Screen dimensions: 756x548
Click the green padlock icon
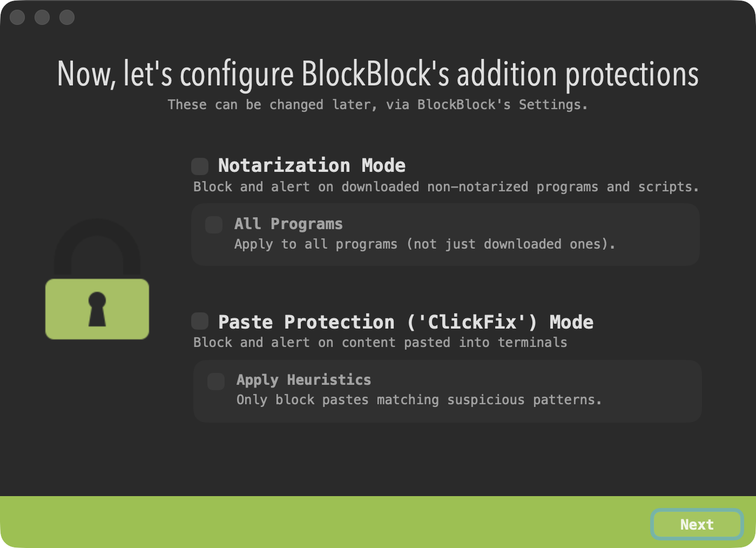point(97,309)
